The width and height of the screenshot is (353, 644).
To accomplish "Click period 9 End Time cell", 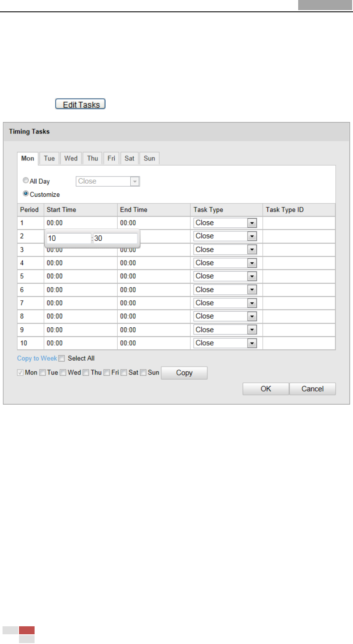I will [154, 330].
